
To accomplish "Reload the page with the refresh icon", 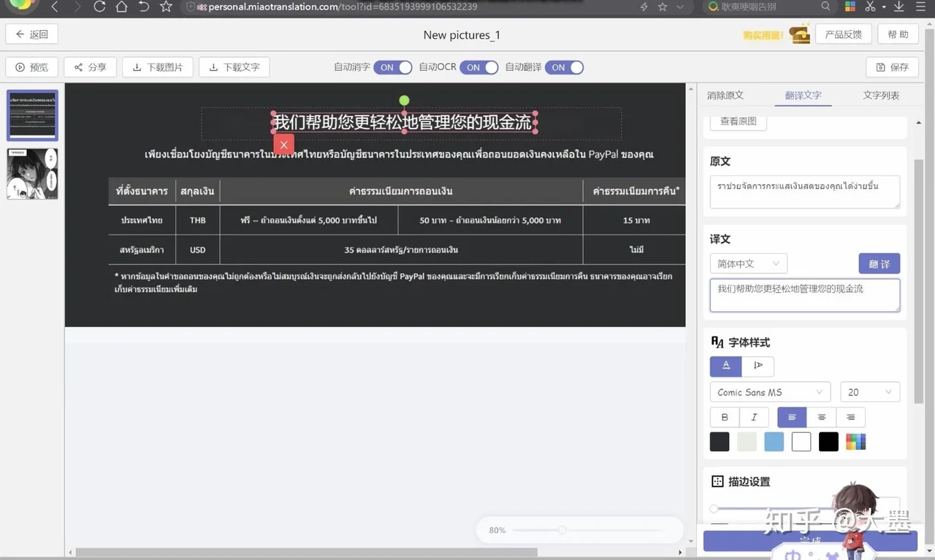I will (x=100, y=7).
